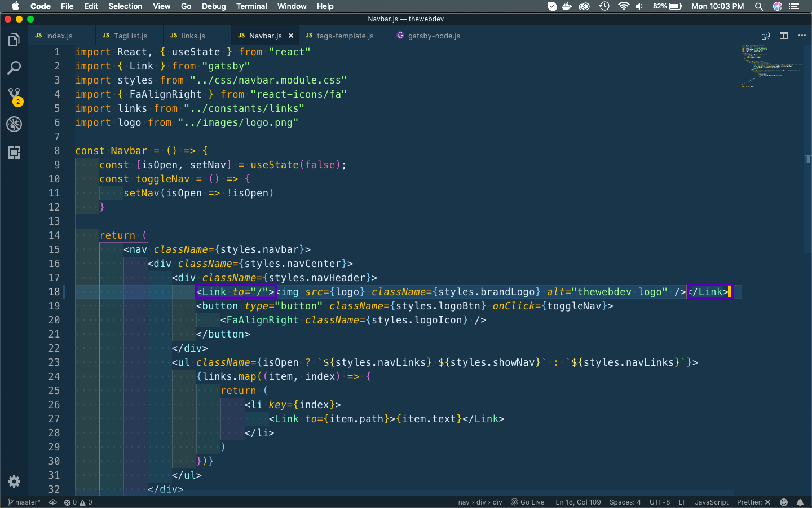Screen dimensions: 812x508
Task: Open the Debug view in activity bar
Action: coord(14,124)
